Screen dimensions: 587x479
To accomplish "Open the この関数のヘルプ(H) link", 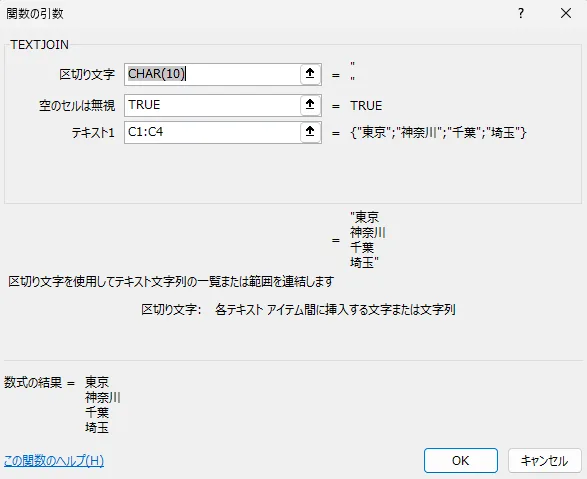I will click(54, 461).
